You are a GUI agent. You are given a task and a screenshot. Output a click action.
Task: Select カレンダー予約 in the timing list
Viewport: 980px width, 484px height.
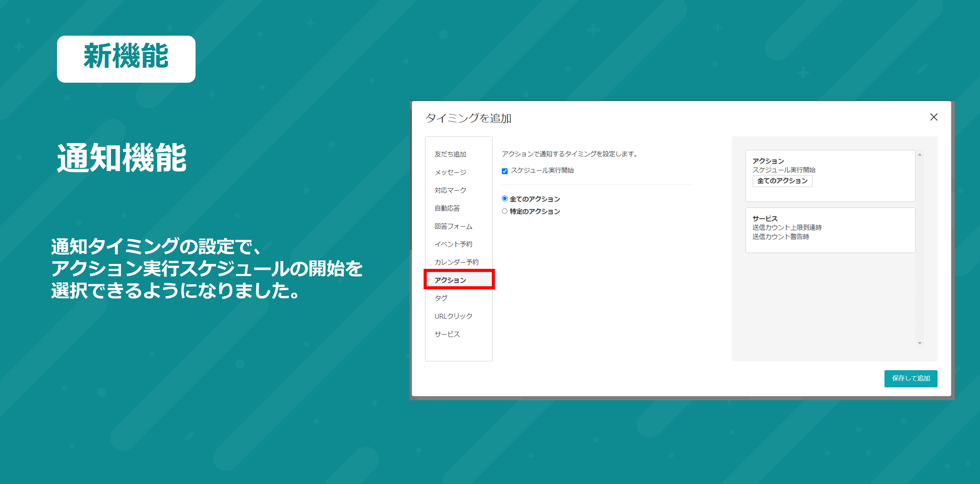click(x=457, y=262)
